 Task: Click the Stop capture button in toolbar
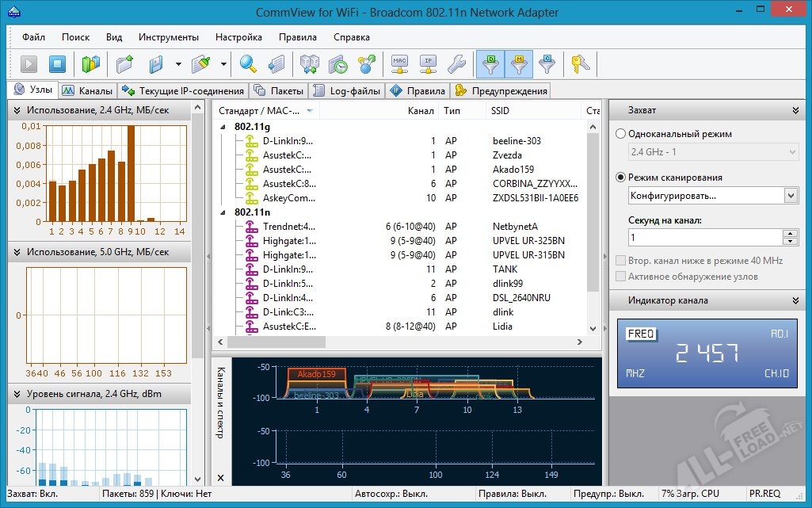[x=56, y=64]
